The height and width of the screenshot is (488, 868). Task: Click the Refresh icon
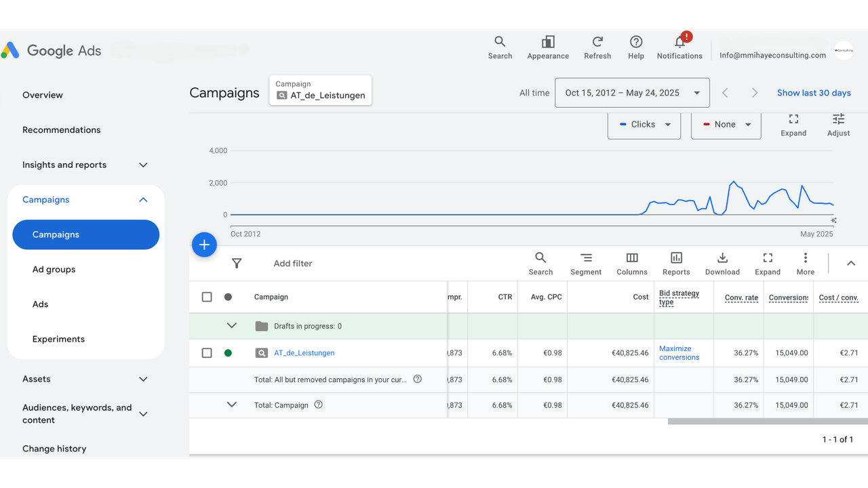(597, 47)
